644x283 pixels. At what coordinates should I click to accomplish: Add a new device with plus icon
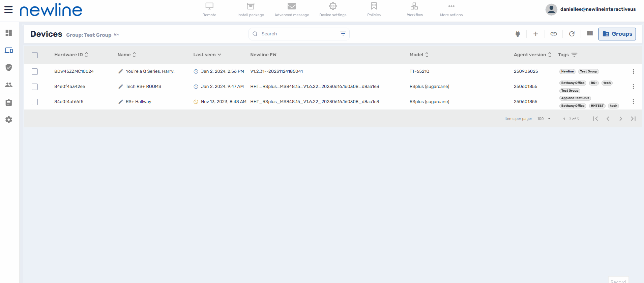tap(535, 34)
